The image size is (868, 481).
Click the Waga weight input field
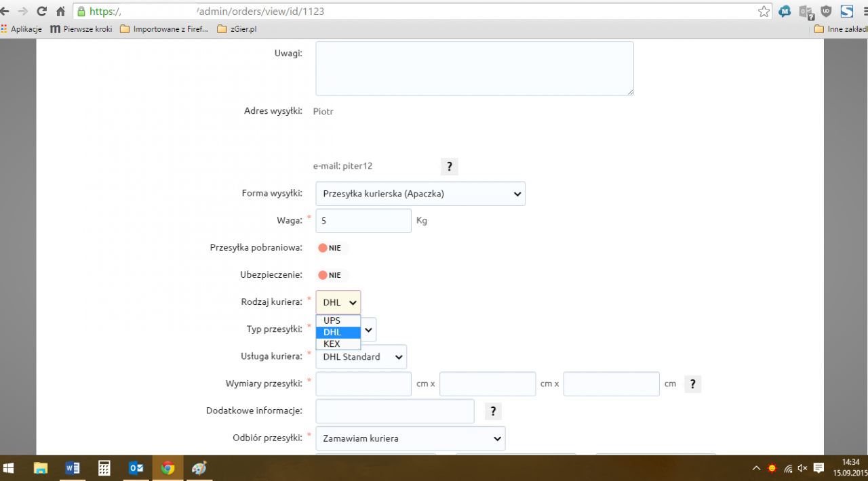[363, 221]
